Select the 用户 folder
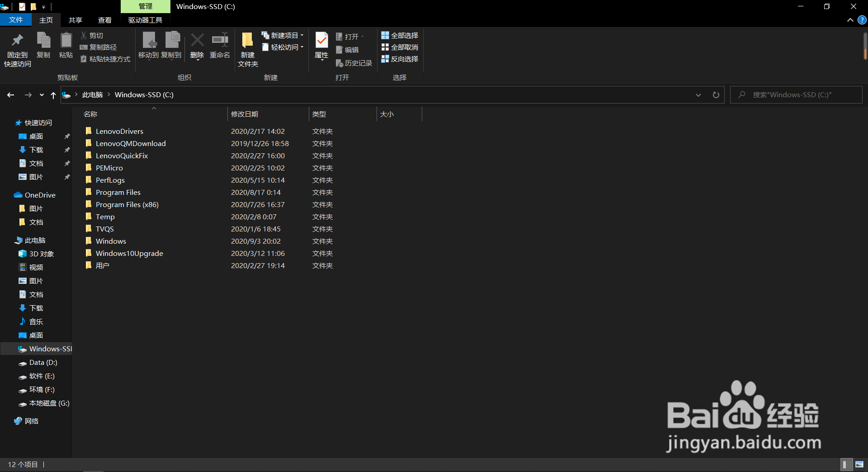 point(102,265)
